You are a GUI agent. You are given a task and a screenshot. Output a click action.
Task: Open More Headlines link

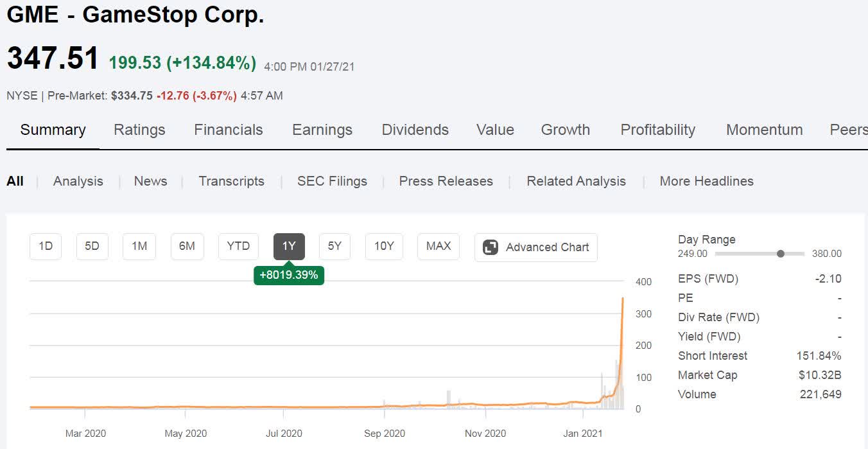(x=706, y=181)
